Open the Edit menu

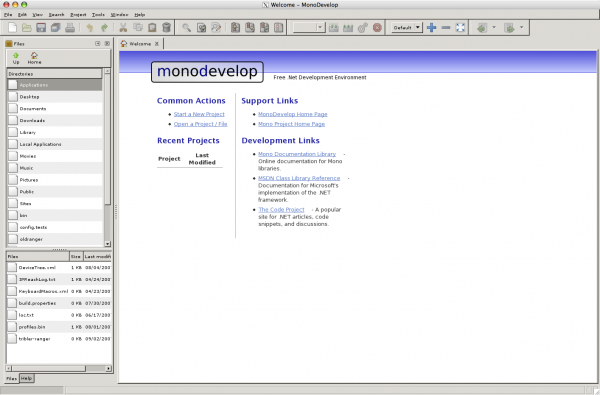[x=22, y=15]
